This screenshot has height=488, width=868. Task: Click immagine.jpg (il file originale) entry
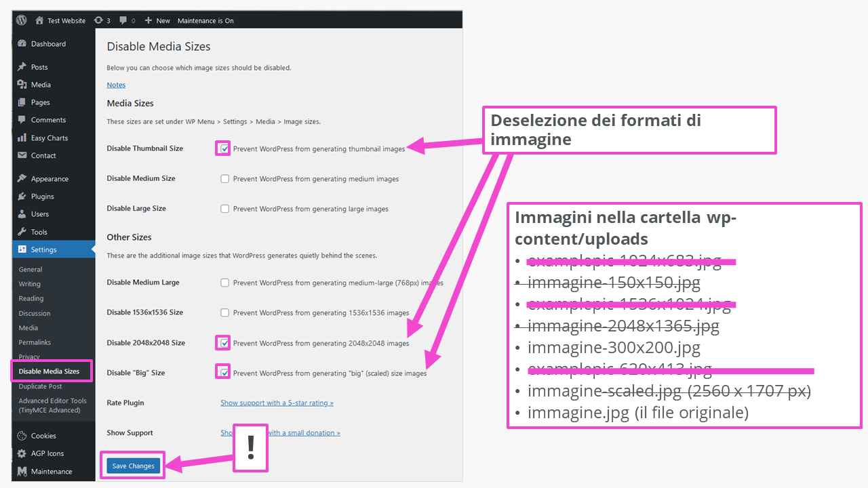click(638, 412)
